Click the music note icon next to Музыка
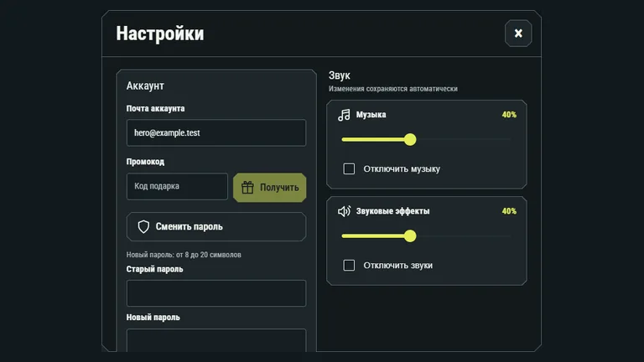 [344, 115]
